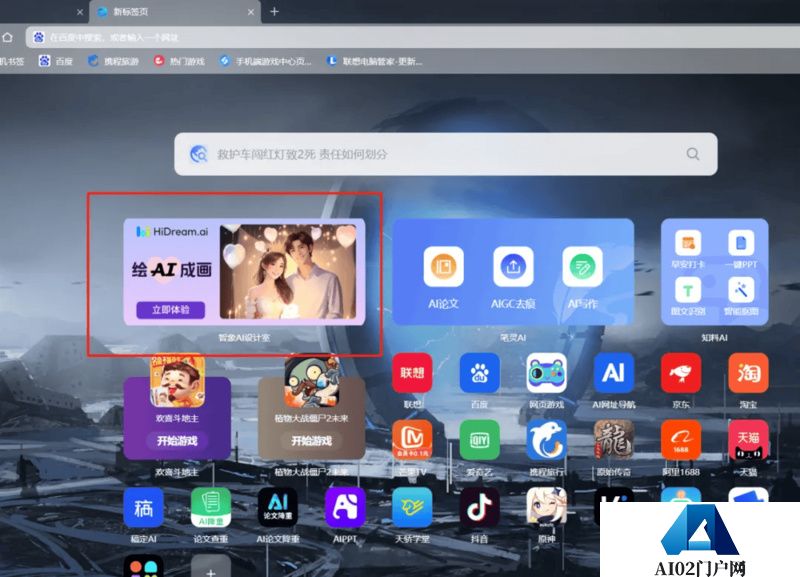Click the 欢喜斗地主 game artwork

click(177, 381)
